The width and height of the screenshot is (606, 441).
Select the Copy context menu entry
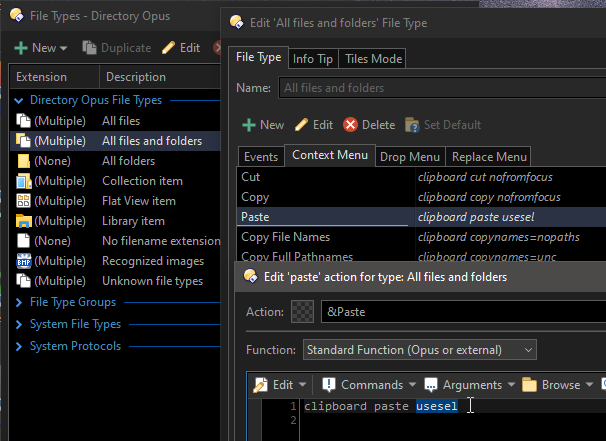(x=255, y=197)
